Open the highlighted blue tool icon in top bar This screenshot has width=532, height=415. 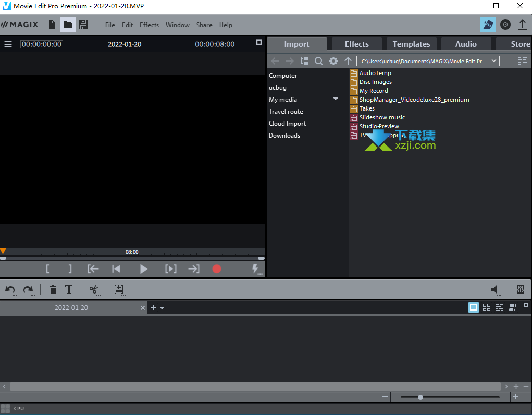(x=488, y=25)
